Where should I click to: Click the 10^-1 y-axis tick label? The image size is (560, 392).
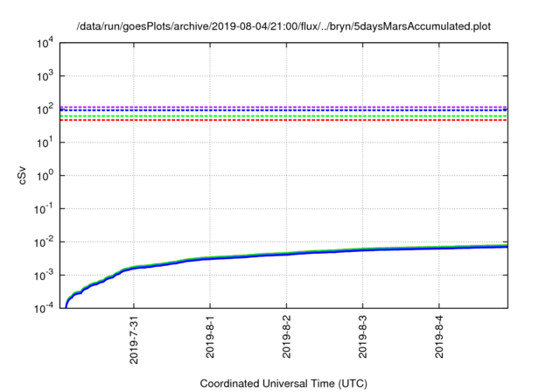click(x=44, y=209)
